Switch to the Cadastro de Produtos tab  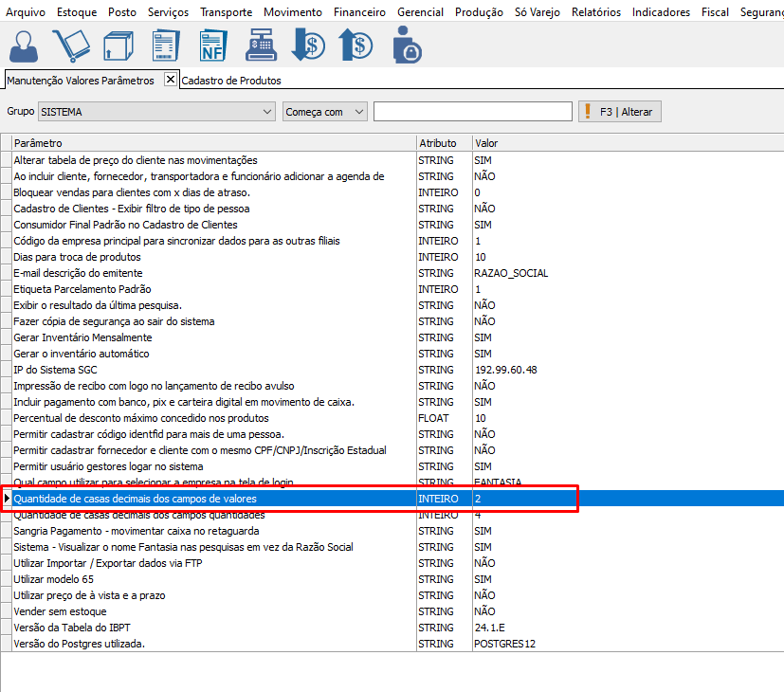coord(230,81)
